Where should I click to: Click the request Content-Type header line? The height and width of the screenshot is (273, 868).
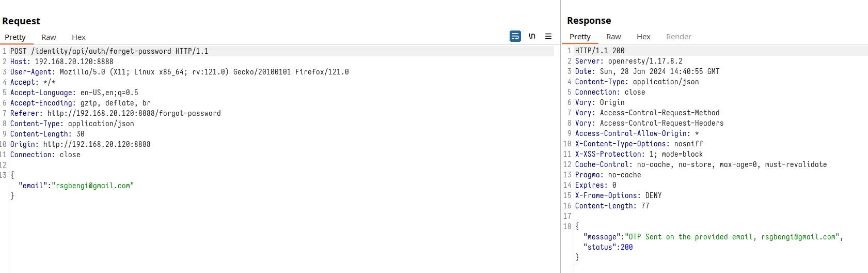(72, 124)
